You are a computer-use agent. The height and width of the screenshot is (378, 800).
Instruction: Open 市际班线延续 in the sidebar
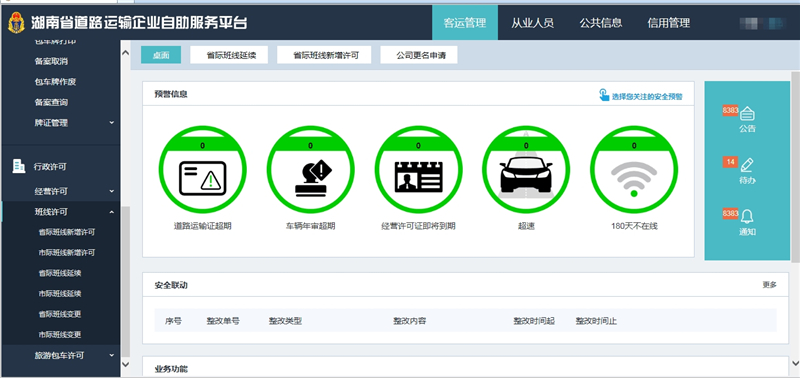coord(60,293)
